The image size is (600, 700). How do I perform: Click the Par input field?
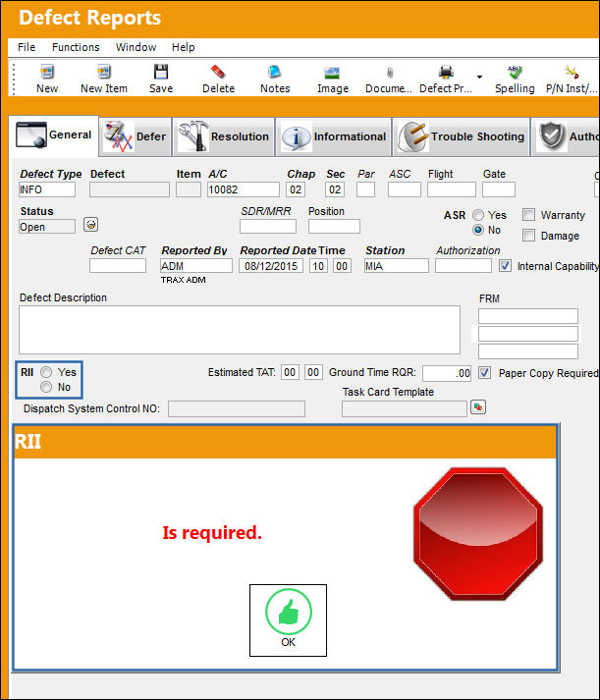[365, 189]
